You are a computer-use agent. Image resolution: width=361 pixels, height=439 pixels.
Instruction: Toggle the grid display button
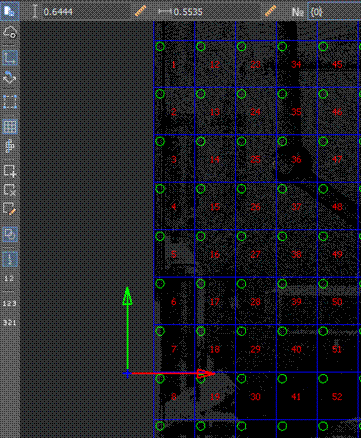pyautogui.click(x=10, y=127)
